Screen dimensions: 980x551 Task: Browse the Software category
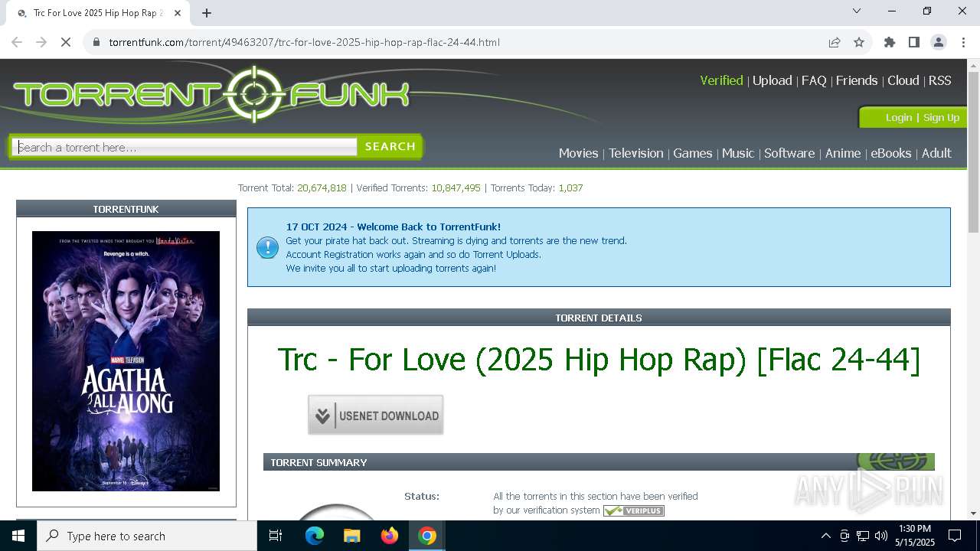tap(789, 153)
